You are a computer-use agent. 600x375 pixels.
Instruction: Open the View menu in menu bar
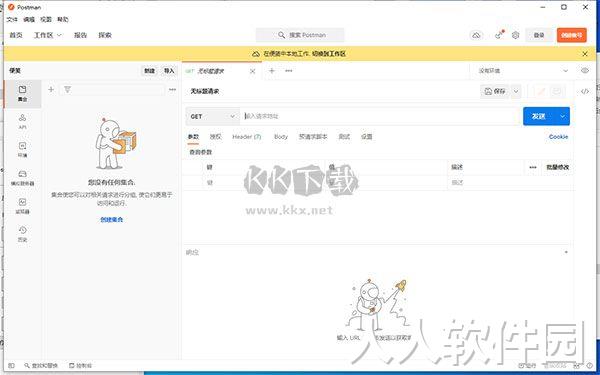(x=46, y=20)
